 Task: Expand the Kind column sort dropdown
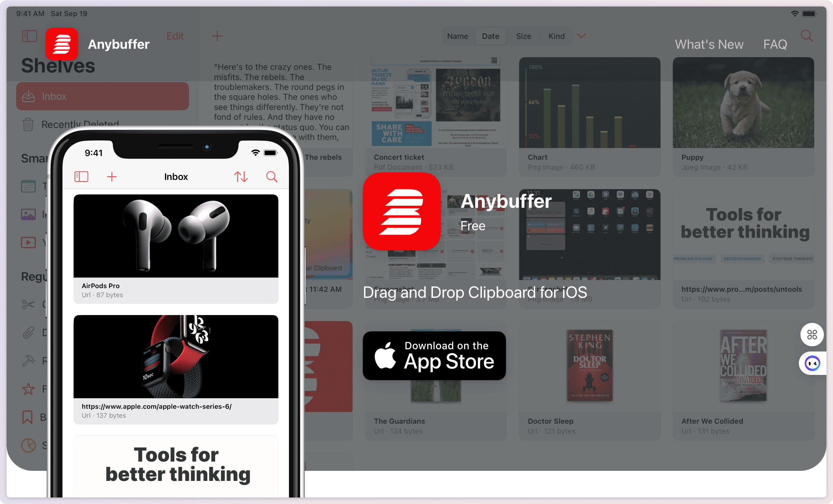[583, 37]
